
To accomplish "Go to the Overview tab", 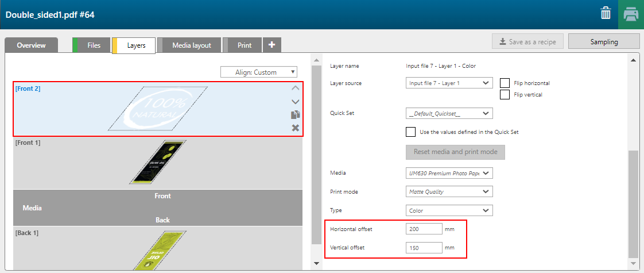I will (31, 45).
